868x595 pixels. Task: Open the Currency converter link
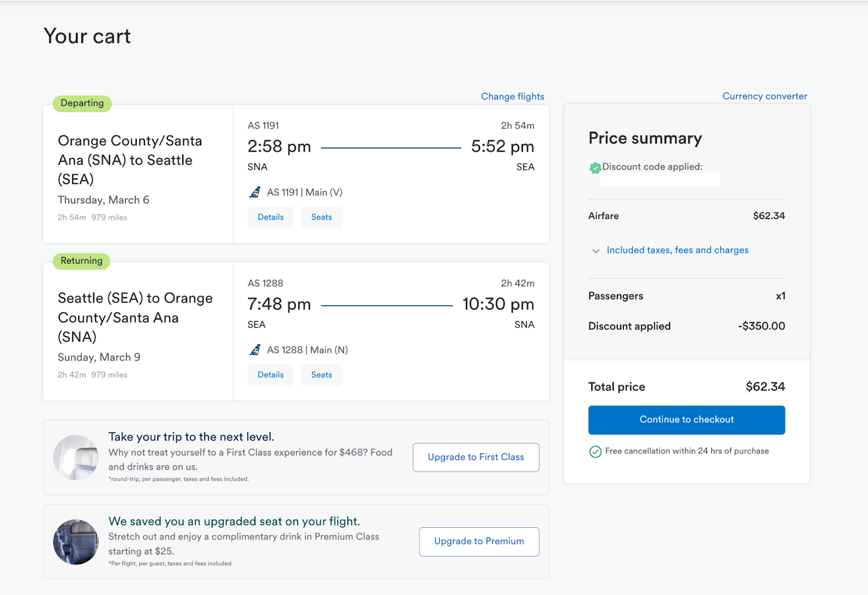(x=764, y=96)
